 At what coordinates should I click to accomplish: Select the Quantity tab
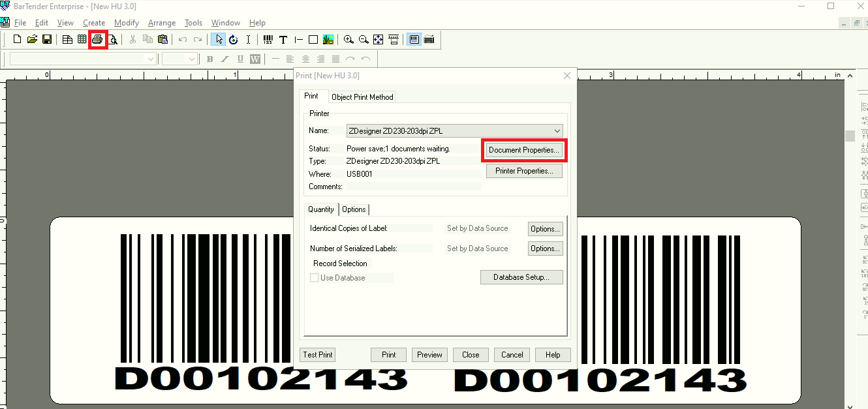coord(321,209)
